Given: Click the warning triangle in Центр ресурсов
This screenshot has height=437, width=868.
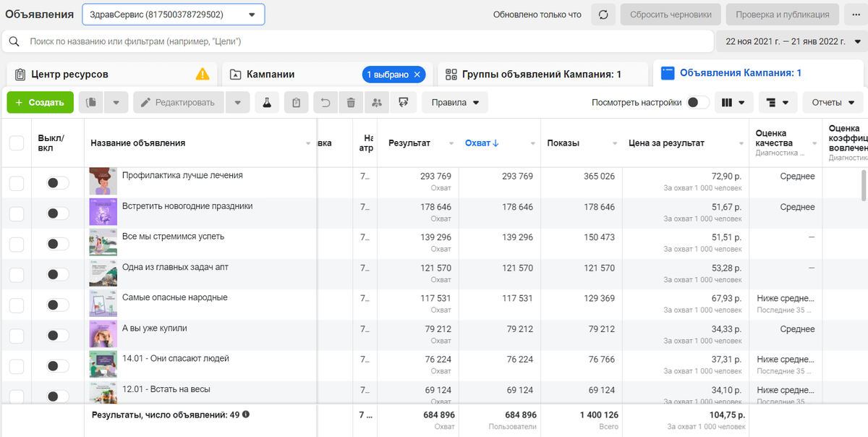Looking at the screenshot, I should click(203, 74).
